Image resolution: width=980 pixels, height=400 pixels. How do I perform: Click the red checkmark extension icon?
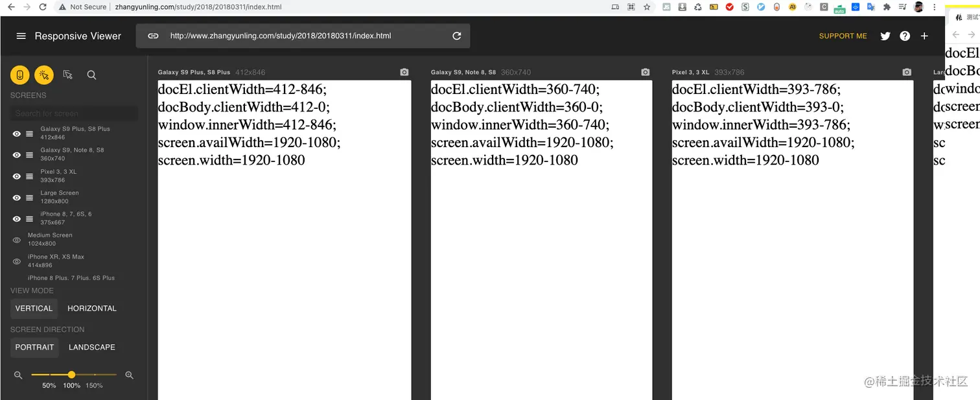coord(729,7)
